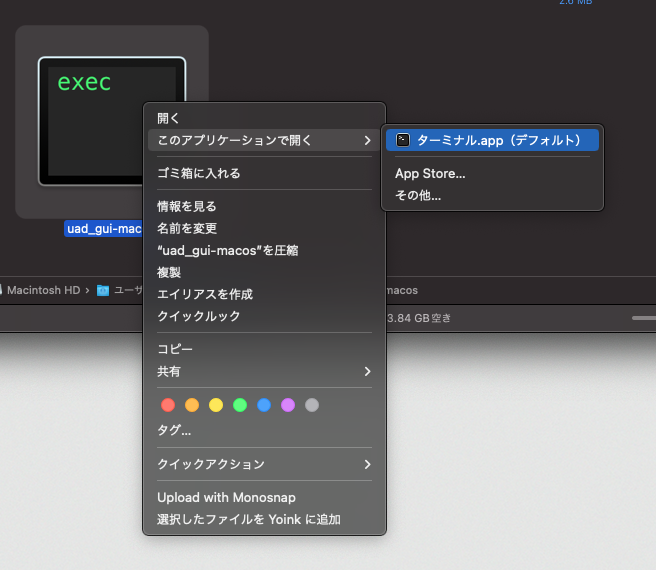Click the blue folder icon in path bar

coord(103,290)
